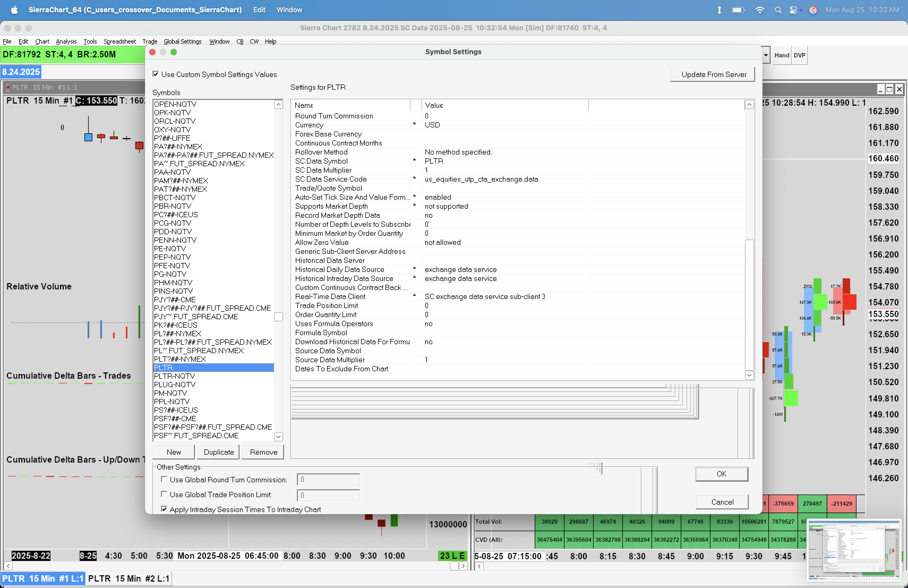Toggle Use Custom Symbol Settings Values
The width and height of the screenshot is (908, 588).
[156, 74]
